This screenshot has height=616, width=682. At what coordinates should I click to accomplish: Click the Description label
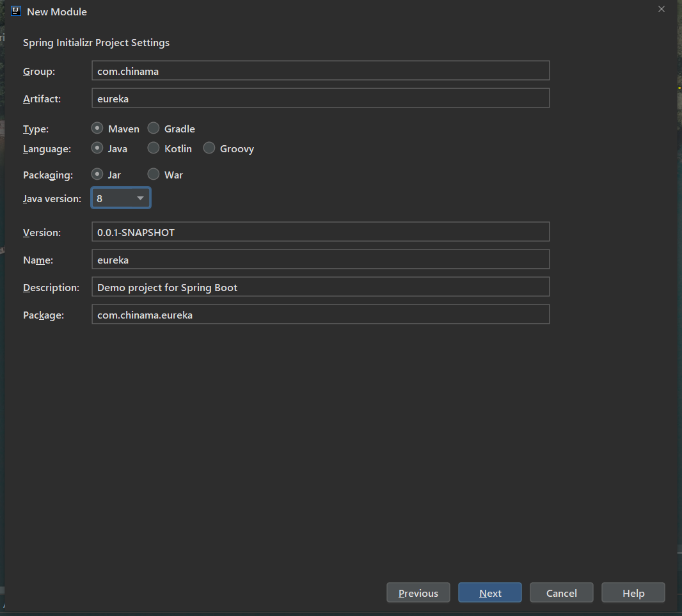click(x=51, y=288)
